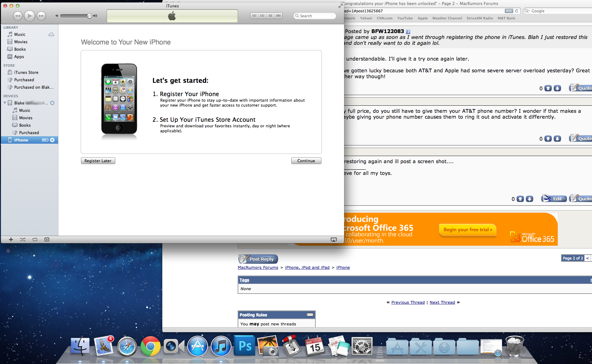
Task: Open M&T Bank bookmark
Action: click(506, 18)
